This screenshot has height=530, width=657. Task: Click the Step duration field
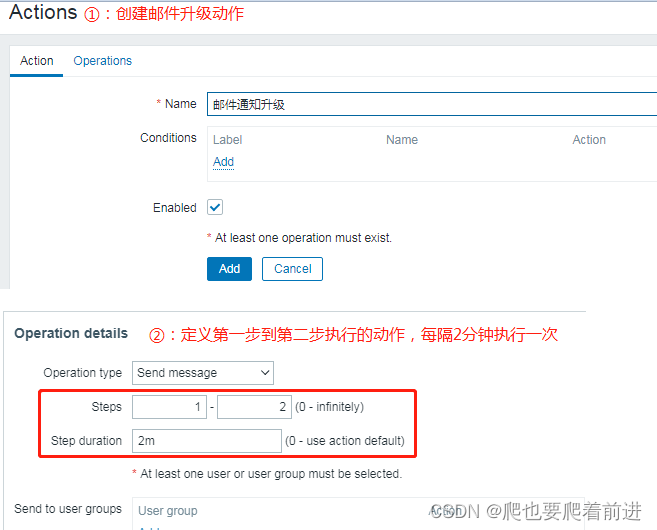point(207,440)
